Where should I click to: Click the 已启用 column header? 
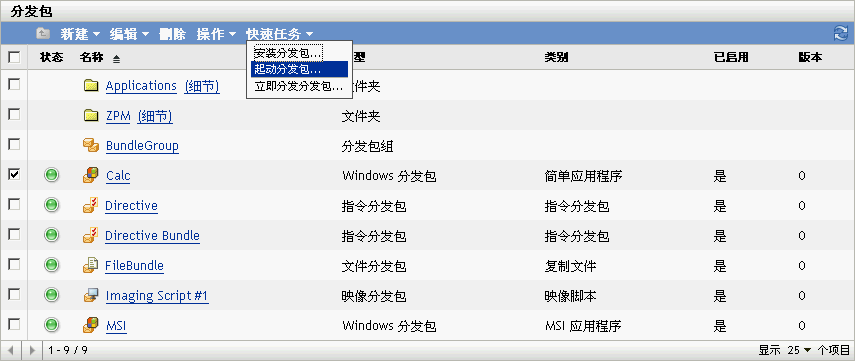click(731, 57)
